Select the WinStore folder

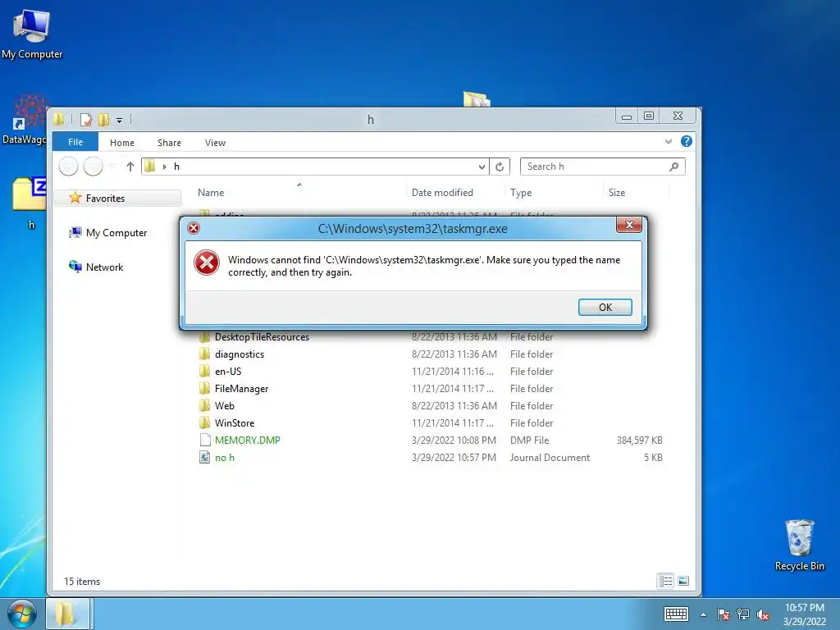(x=235, y=422)
